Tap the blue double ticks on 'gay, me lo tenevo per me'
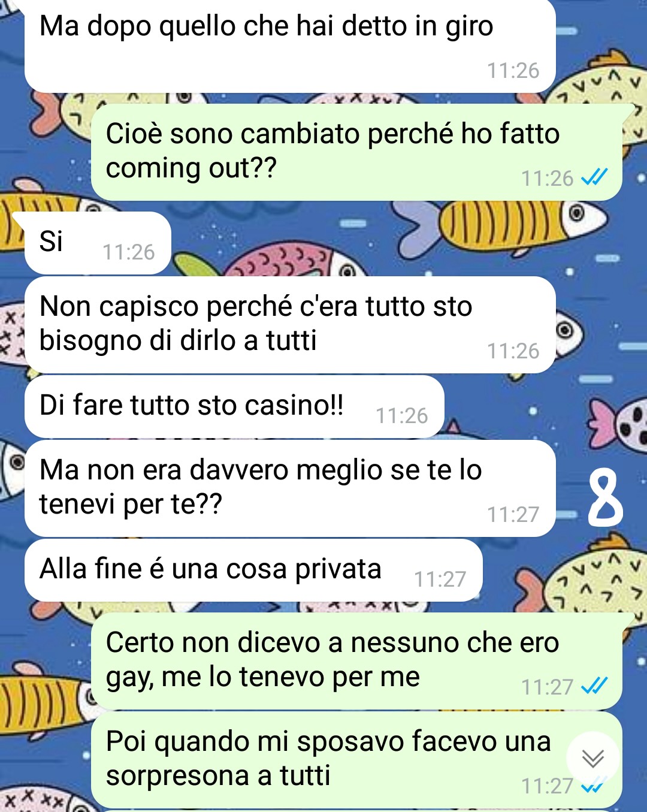Image resolution: width=647 pixels, height=812 pixels. 594,686
